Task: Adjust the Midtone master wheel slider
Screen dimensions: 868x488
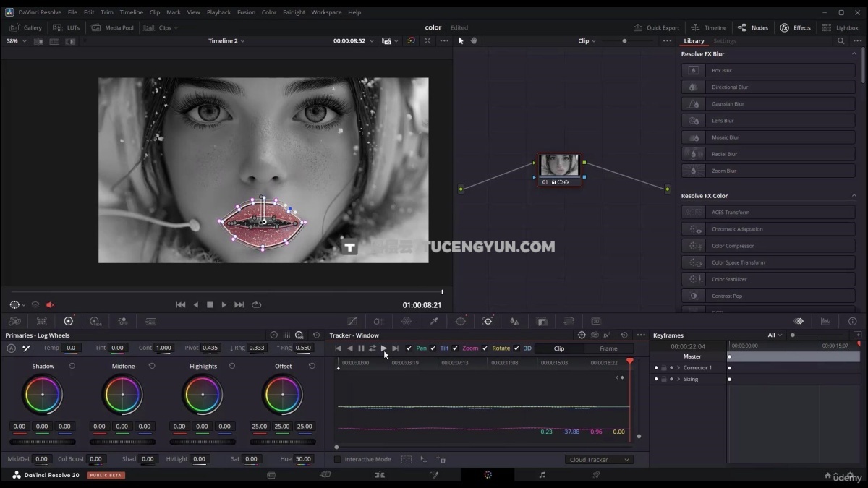Action: pos(122,442)
